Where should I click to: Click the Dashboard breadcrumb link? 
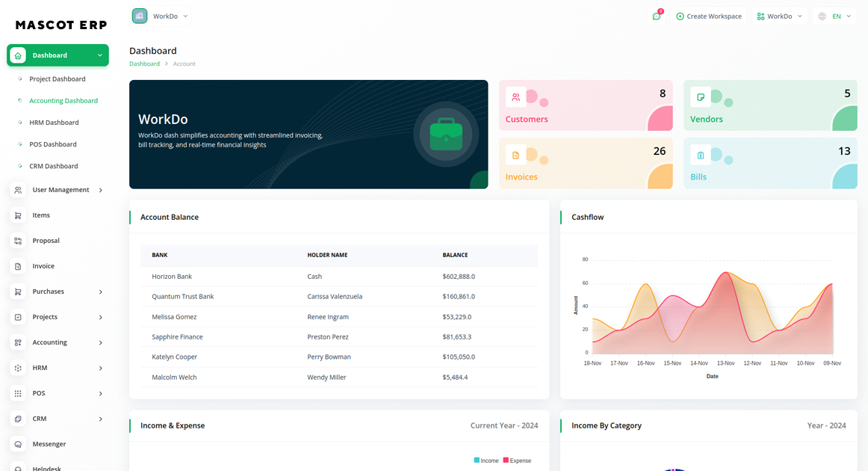144,64
